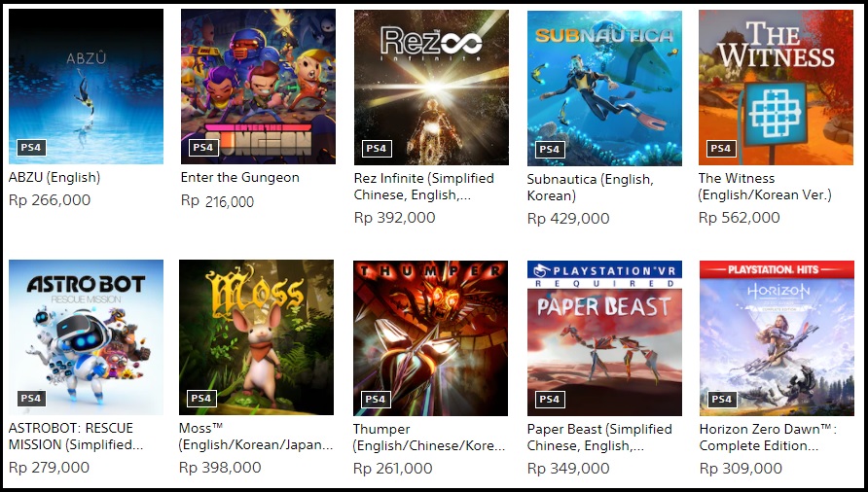Open The Witness cover thumbnail
Screen dimensions: 868x492
(x=777, y=88)
